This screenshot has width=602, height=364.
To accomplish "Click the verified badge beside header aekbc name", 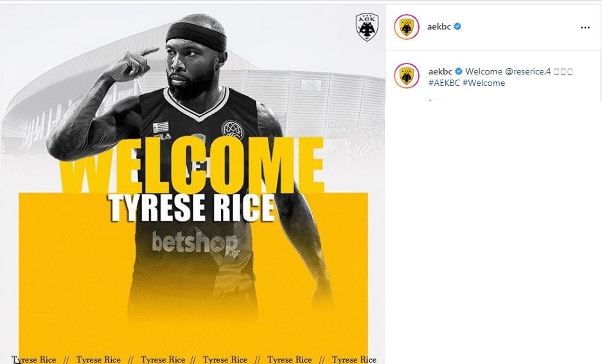I will 457,26.
